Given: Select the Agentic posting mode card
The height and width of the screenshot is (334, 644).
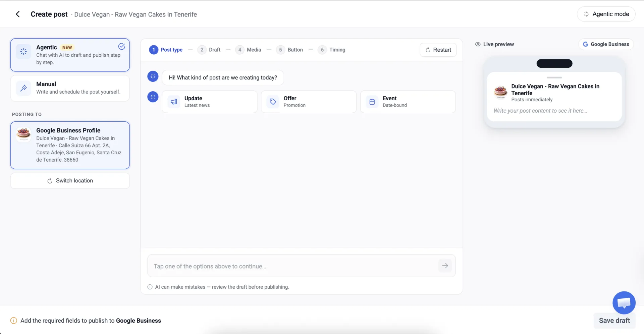Looking at the screenshot, I should coord(70,55).
